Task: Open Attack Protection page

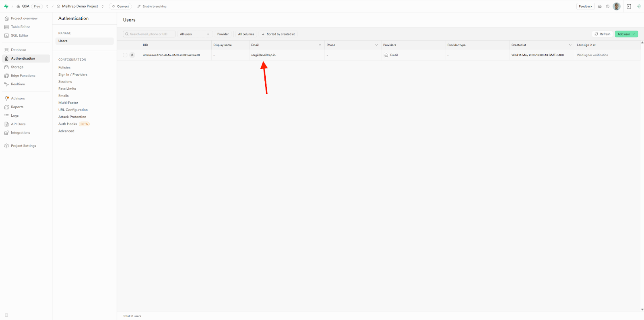Action: [72, 117]
